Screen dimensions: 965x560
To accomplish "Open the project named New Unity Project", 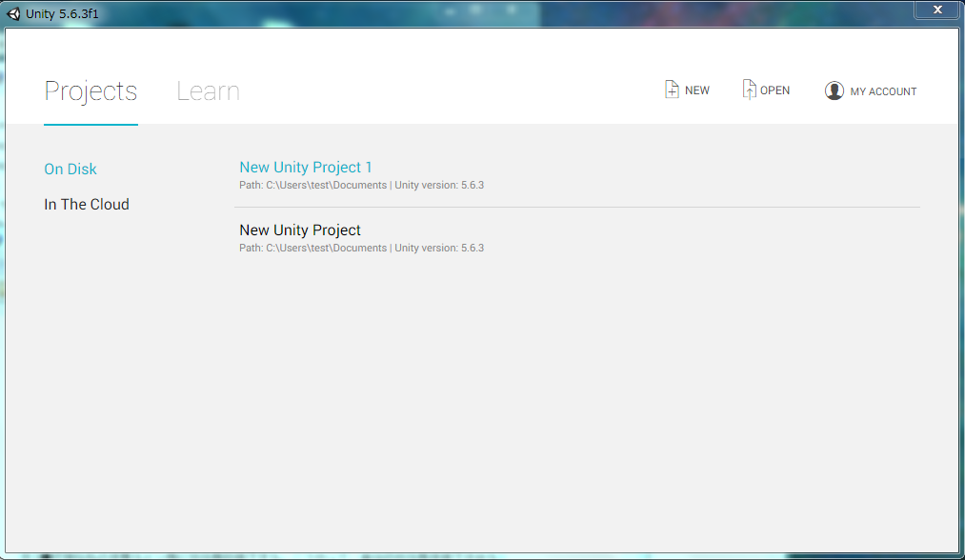I will (x=300, y=230).
